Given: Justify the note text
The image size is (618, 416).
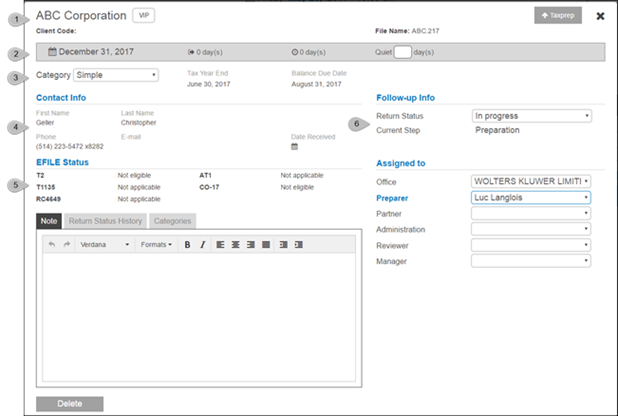Looking at the screenshot, I should tap(265, 244).
